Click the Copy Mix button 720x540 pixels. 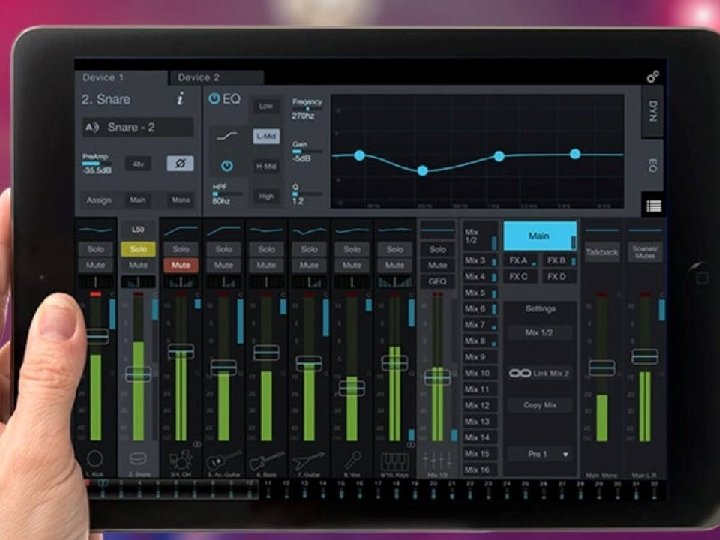[x=540, y=405]
